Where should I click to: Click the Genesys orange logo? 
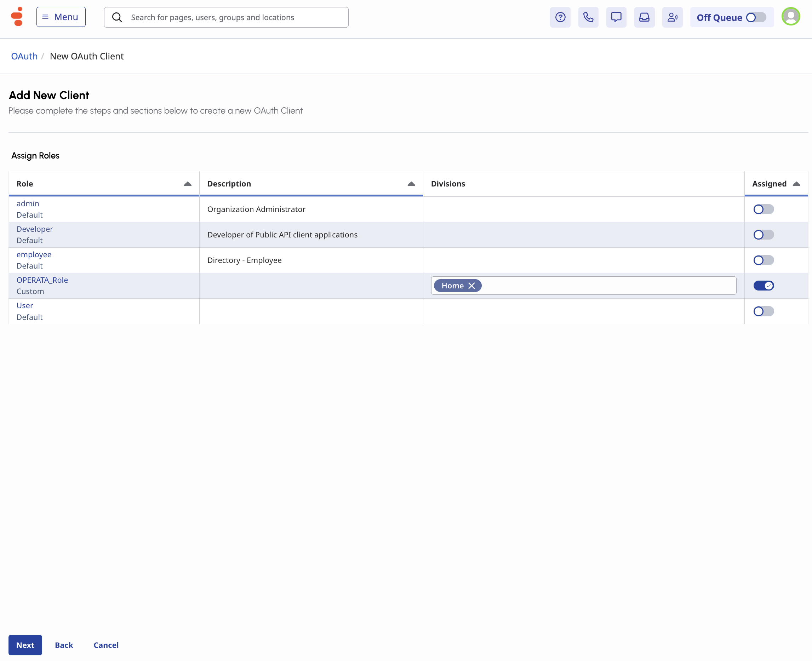tap(17, 17)
